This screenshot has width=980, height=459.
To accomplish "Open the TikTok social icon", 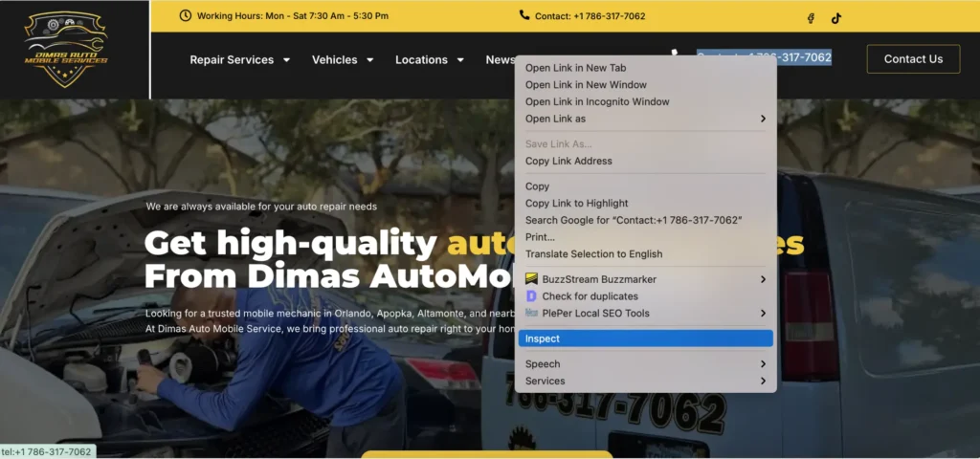I will (836, 18).
